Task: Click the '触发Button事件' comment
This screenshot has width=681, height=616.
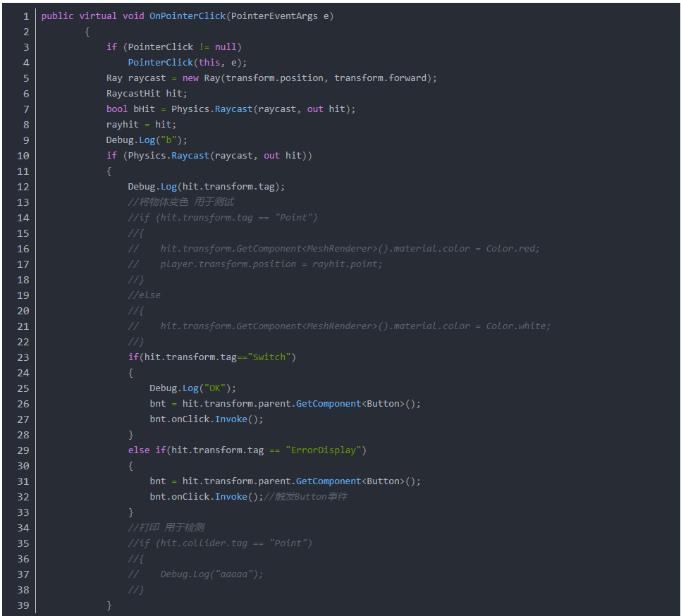Action: pos(305,497)
